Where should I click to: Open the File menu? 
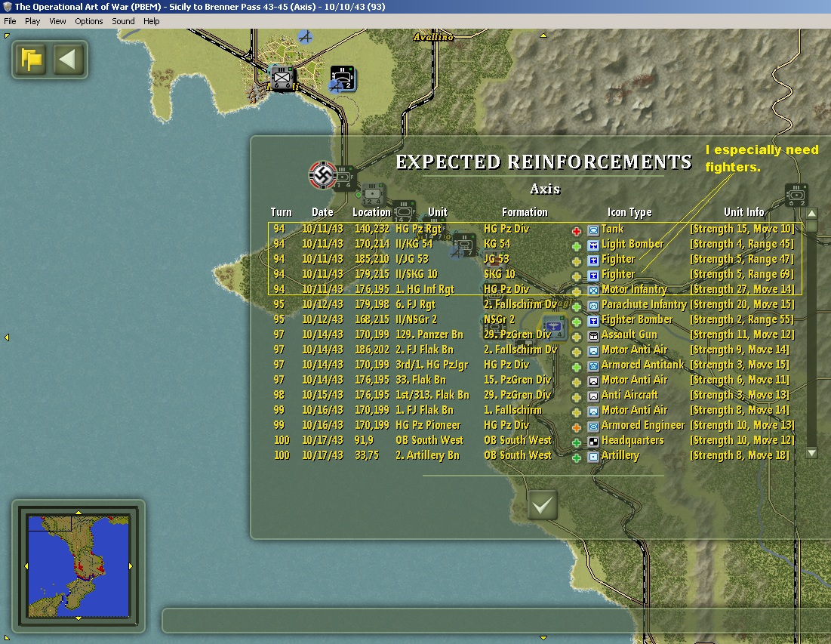pos(10,21)
